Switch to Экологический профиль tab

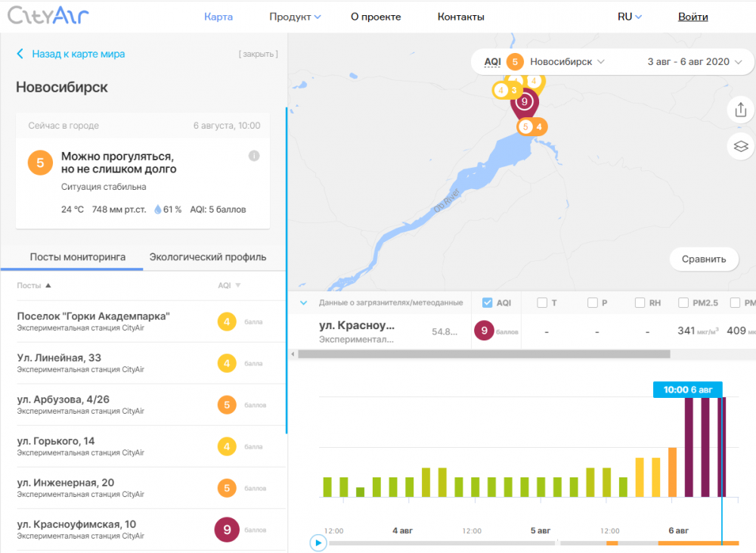208,256
